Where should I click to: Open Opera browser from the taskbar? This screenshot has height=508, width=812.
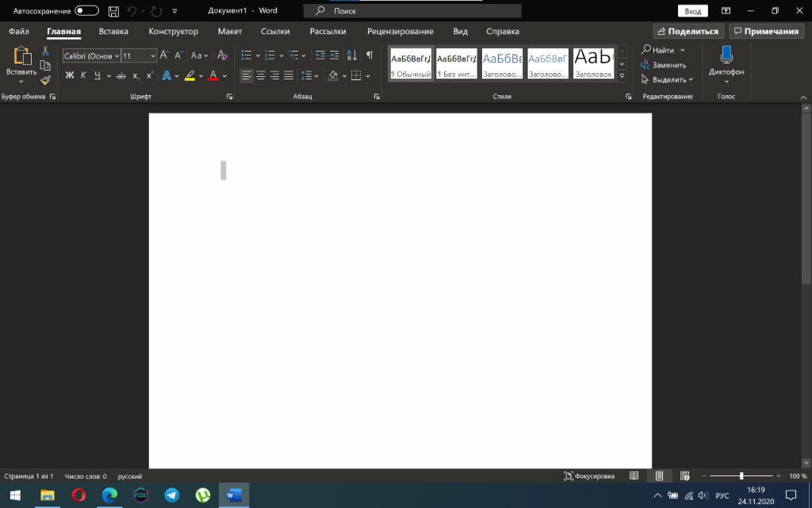click(x=79, y=495)
